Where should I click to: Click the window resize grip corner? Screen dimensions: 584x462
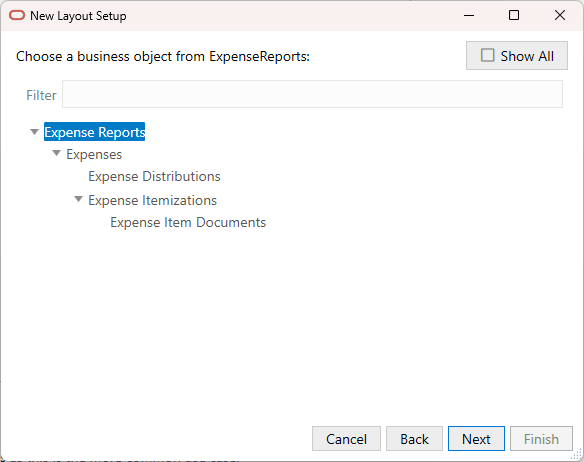coord(577,455)
